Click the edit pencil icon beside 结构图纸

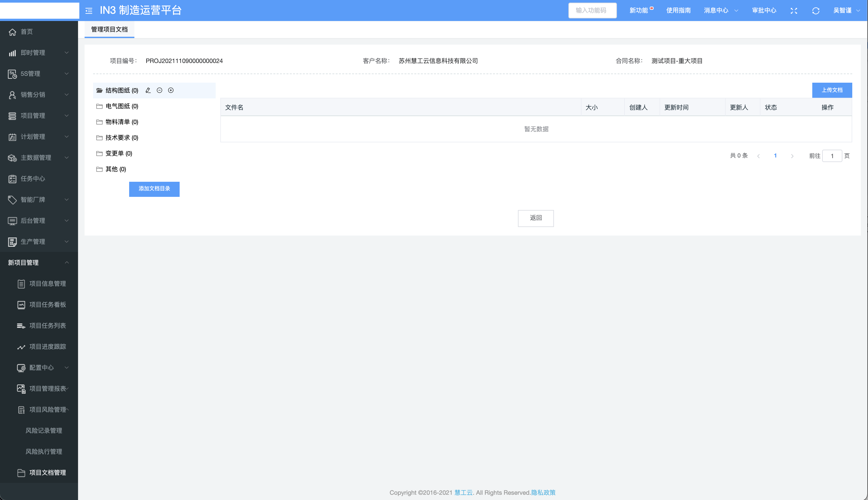pos(148,90)
